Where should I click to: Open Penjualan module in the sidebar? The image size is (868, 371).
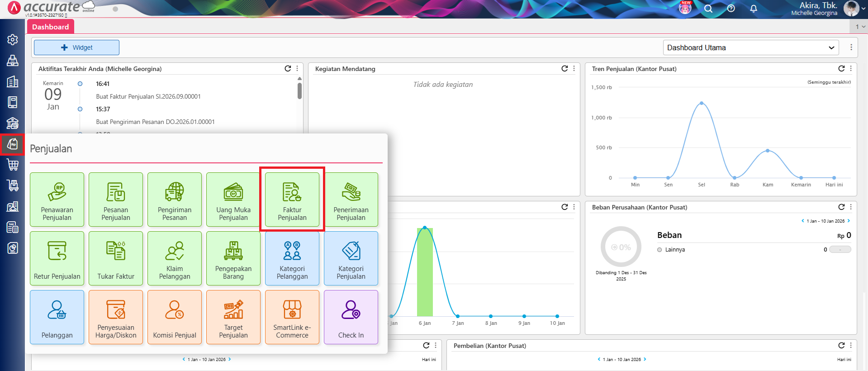(13, 144)
